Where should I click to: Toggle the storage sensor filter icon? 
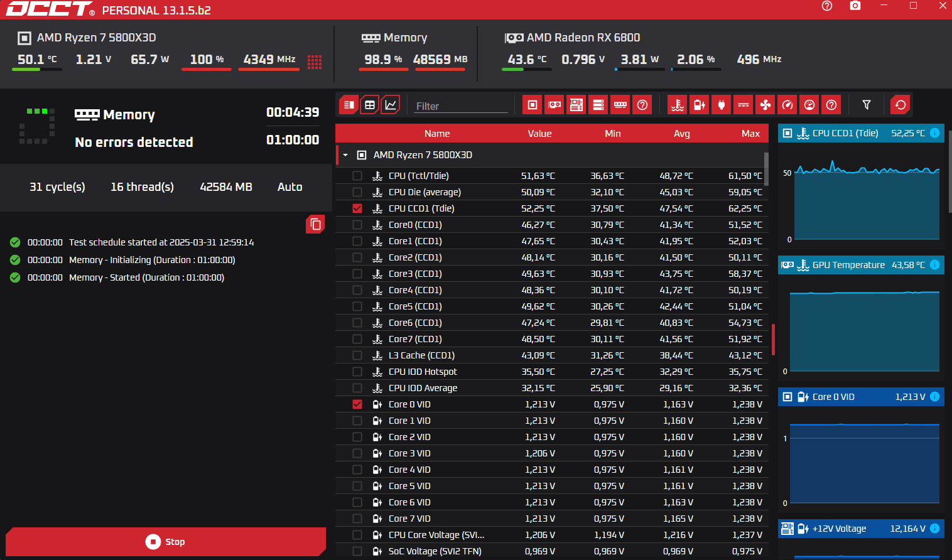pyautogui.click(x=598, y=105)
